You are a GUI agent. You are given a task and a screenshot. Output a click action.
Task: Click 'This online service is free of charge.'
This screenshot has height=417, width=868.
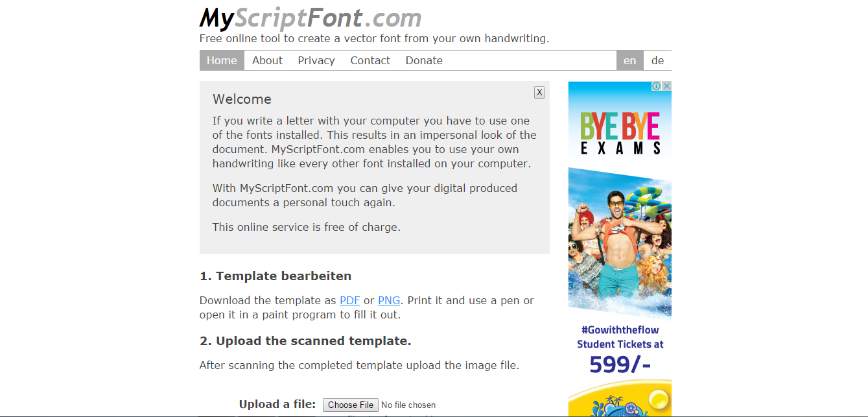point(307,227)
